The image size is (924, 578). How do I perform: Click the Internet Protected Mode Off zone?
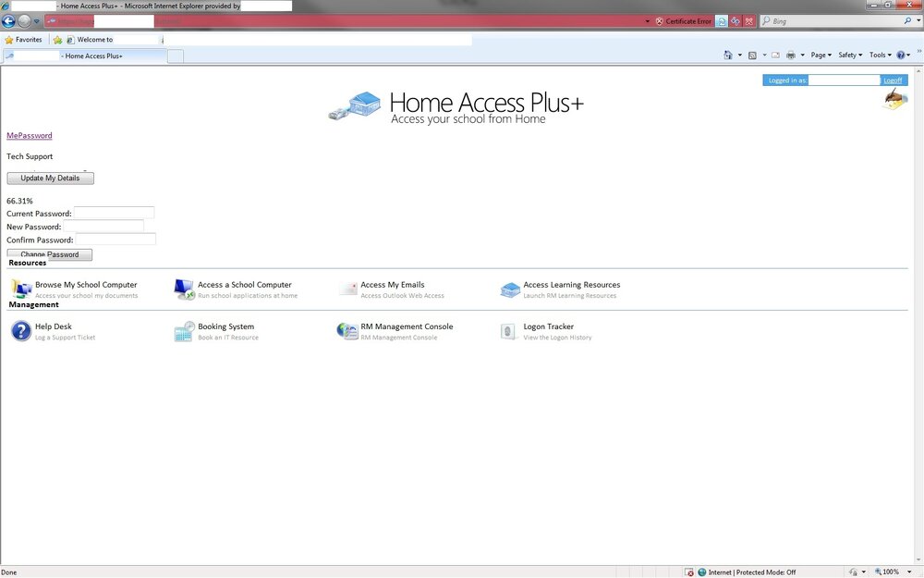(x=747, y=572)
